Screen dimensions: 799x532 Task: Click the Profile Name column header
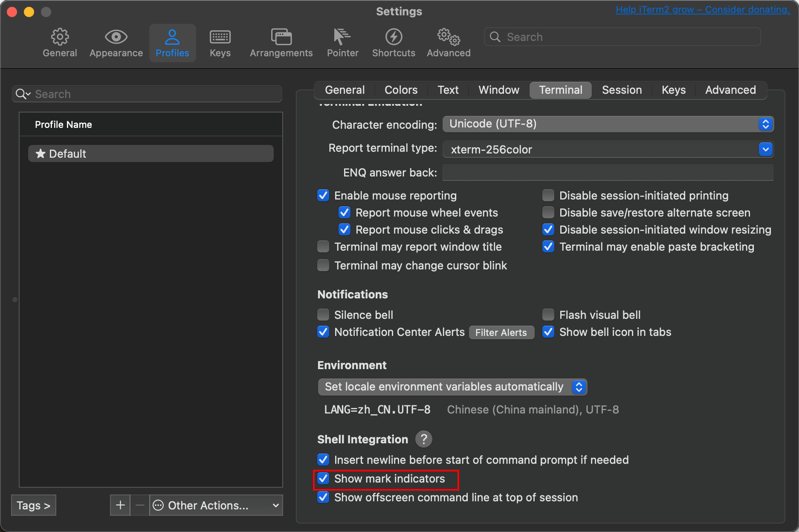pos(151,124)
